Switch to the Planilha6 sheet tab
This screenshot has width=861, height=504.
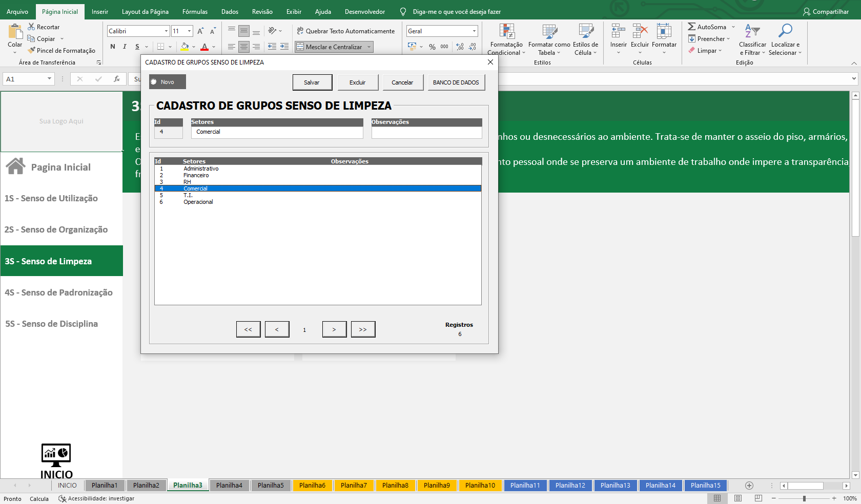[312, 486]
